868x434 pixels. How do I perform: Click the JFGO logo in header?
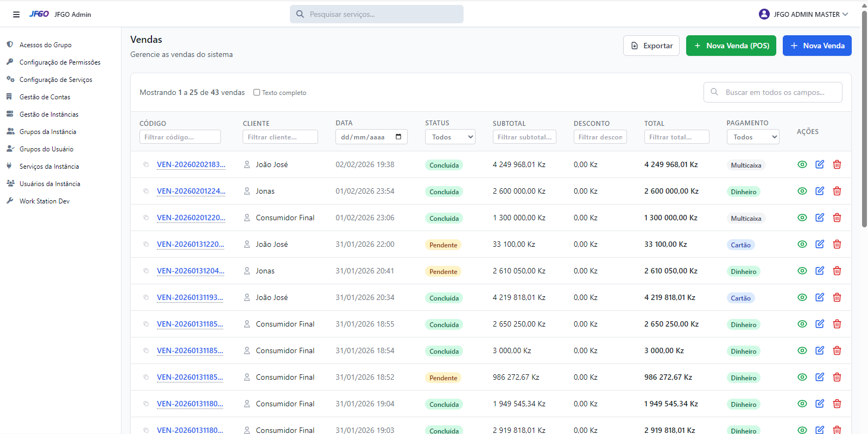(39, 14)
